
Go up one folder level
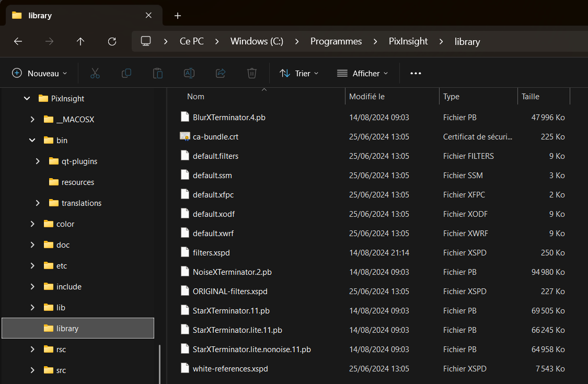pos(80,42)
